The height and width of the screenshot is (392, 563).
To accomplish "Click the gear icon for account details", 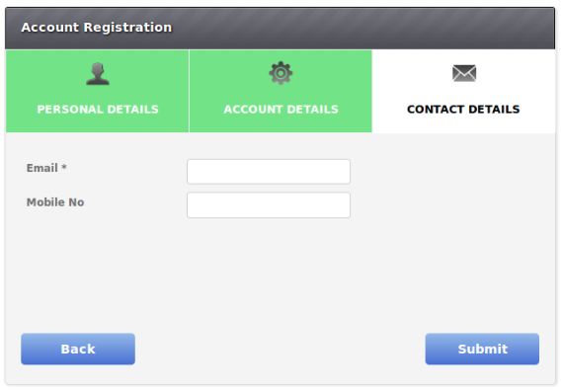I will coord(281,73).
